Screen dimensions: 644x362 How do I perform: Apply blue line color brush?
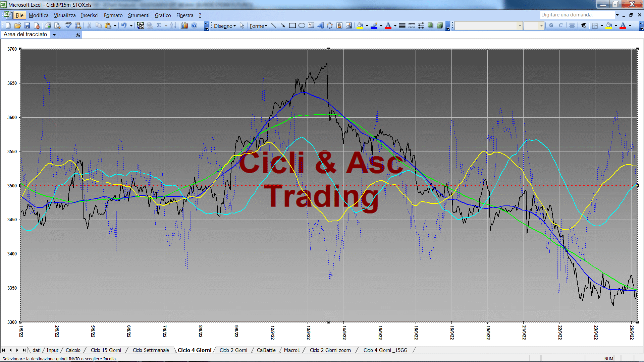click(374, 25)
